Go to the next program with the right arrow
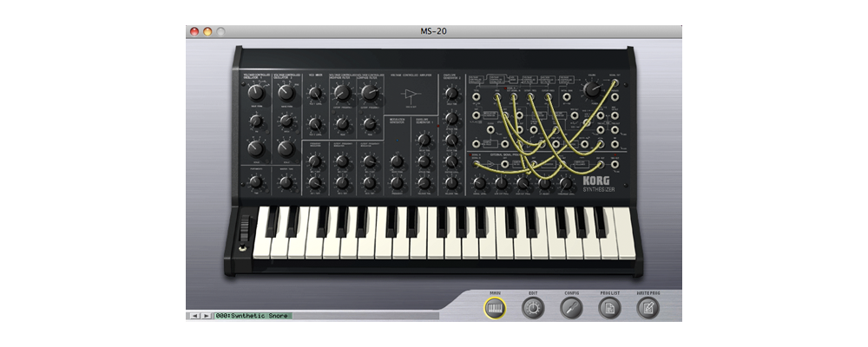The image size is (868, 347). pos(206,316)
